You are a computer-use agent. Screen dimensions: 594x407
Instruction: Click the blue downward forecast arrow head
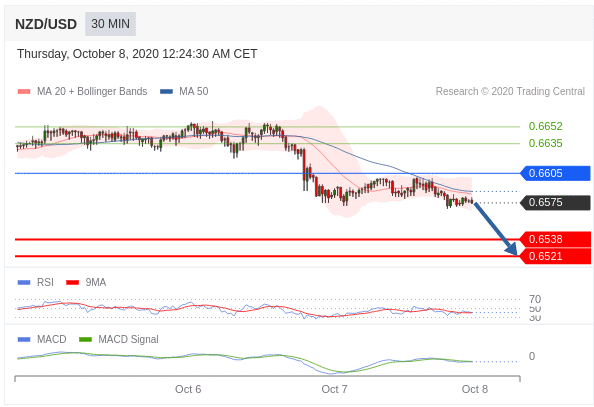coord(512,249)
